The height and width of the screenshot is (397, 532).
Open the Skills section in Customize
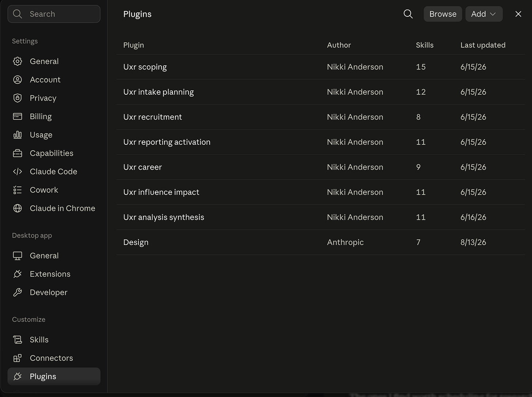pyautogui.click(x=54, y=340)
